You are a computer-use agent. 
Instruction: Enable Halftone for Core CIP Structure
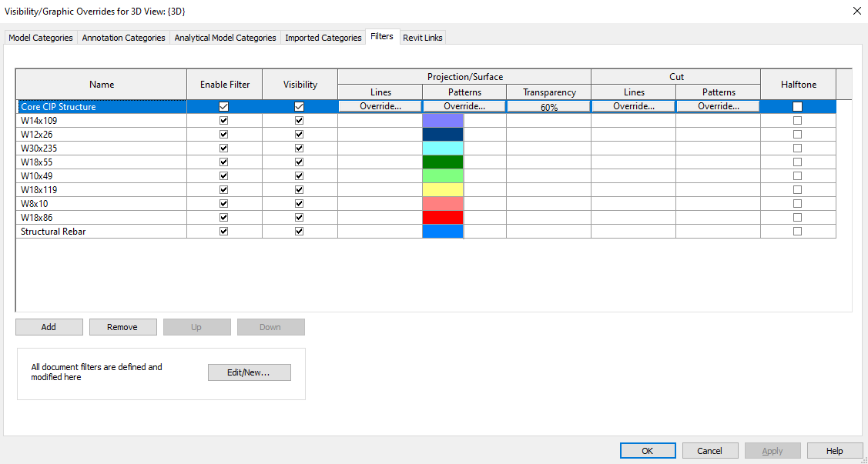point(797,106)
